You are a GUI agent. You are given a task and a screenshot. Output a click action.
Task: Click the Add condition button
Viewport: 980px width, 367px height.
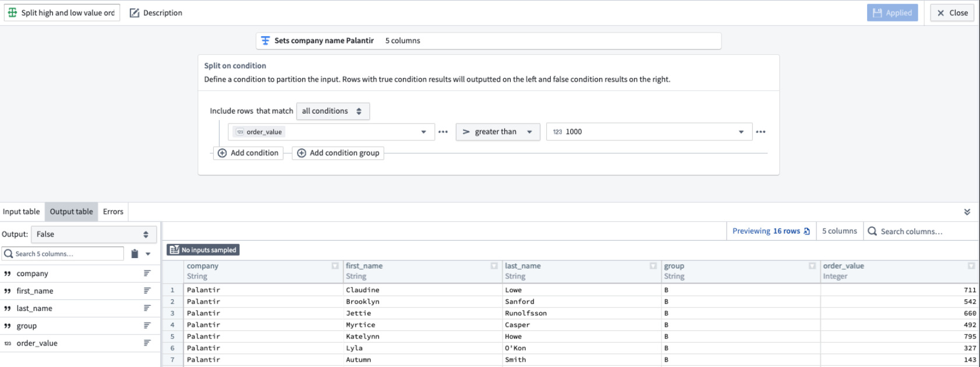tap(248, 153)
